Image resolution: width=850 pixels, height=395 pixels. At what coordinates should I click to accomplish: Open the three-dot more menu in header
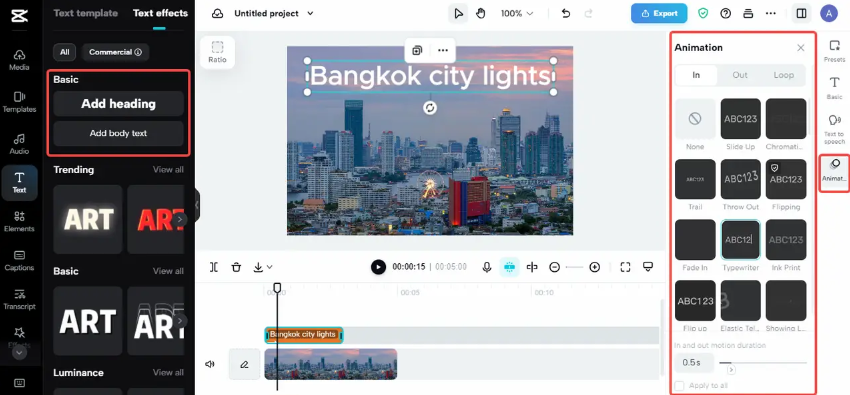pos(771,14)
